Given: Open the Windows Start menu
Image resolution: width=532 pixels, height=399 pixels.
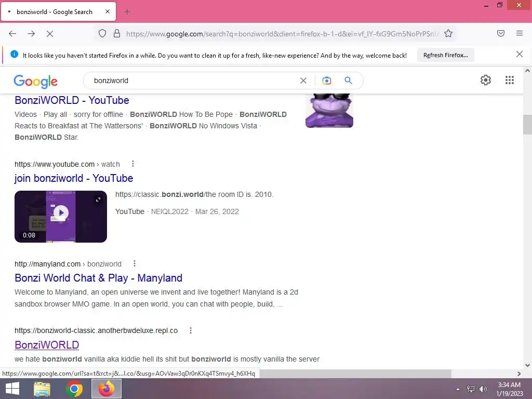Looking at the screenshot, I should click(12, 389).
